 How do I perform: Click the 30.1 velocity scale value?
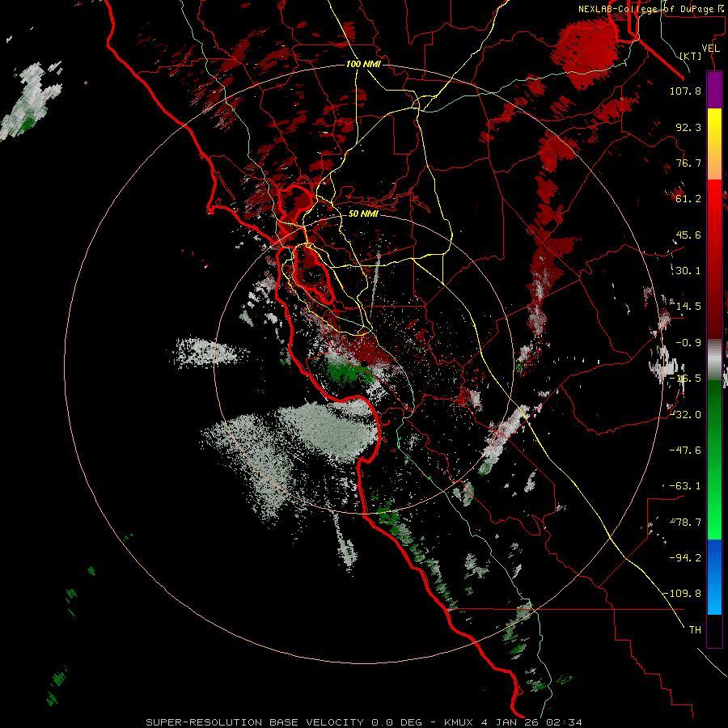688,271
